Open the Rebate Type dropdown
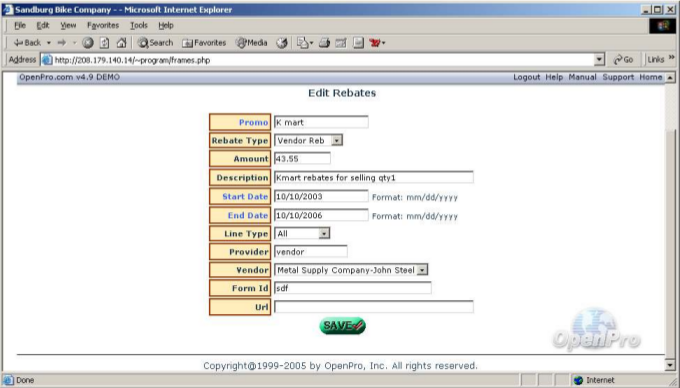680x388 pixels. click(308, 140)
